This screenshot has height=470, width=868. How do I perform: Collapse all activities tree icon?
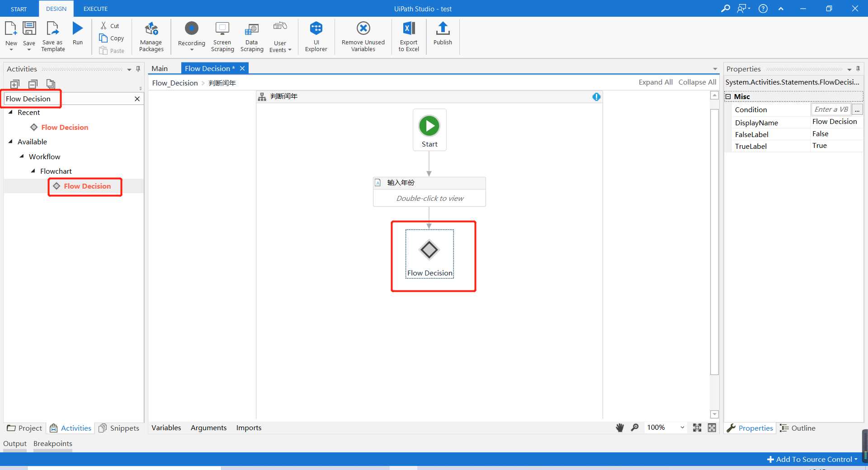[x=33, y=84]
